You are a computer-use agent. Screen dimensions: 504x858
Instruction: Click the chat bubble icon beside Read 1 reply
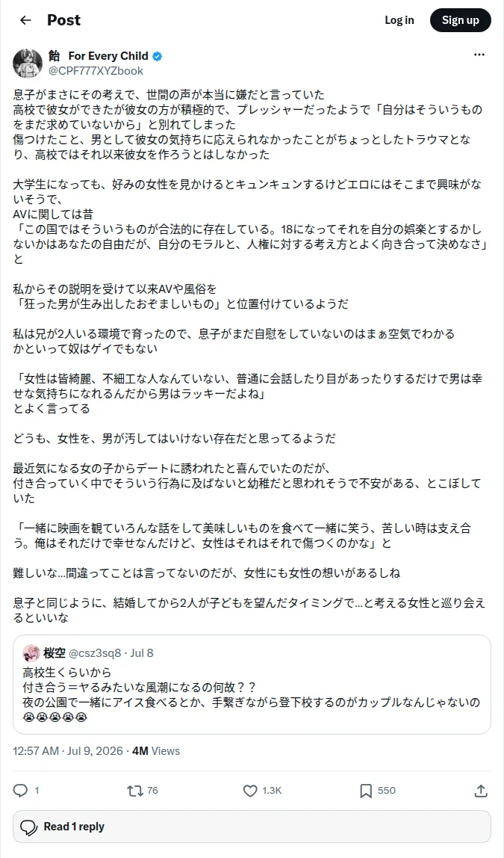tap(28, 827)
